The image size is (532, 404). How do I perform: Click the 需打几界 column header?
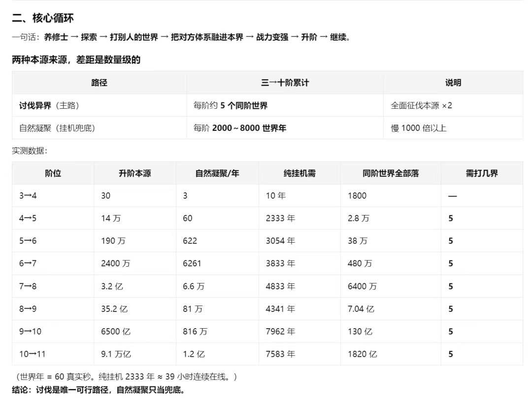[x=482, y=173]
